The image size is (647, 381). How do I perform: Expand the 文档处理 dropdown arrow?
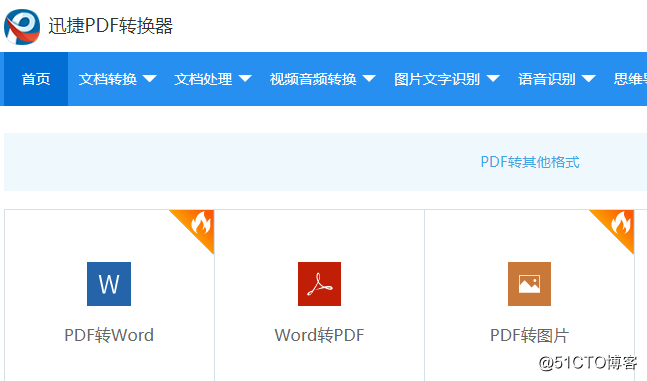pyautogui.click(x=245, y=78)
